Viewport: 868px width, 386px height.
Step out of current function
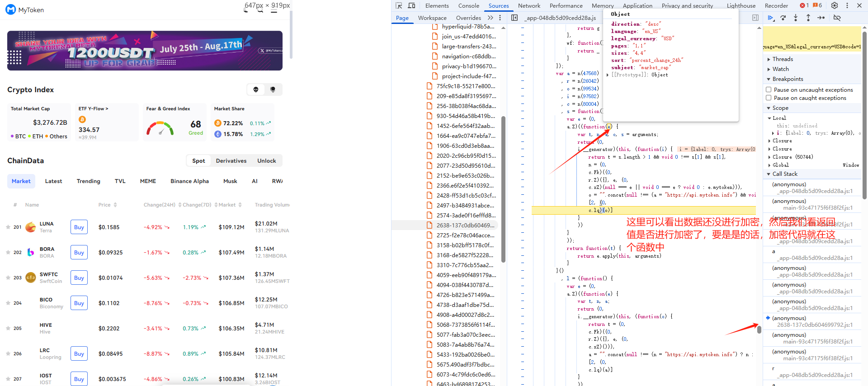pyautogui.click(x=808, y=18)
